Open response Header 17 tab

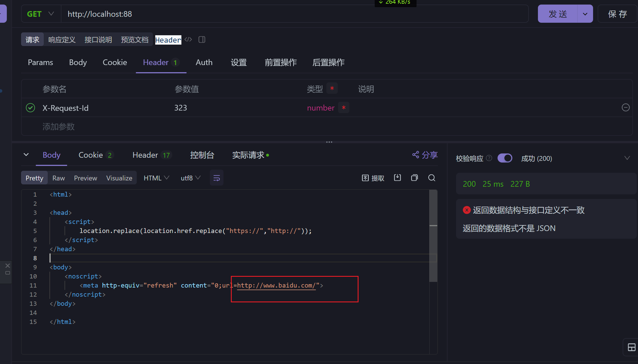pos(152,155)
